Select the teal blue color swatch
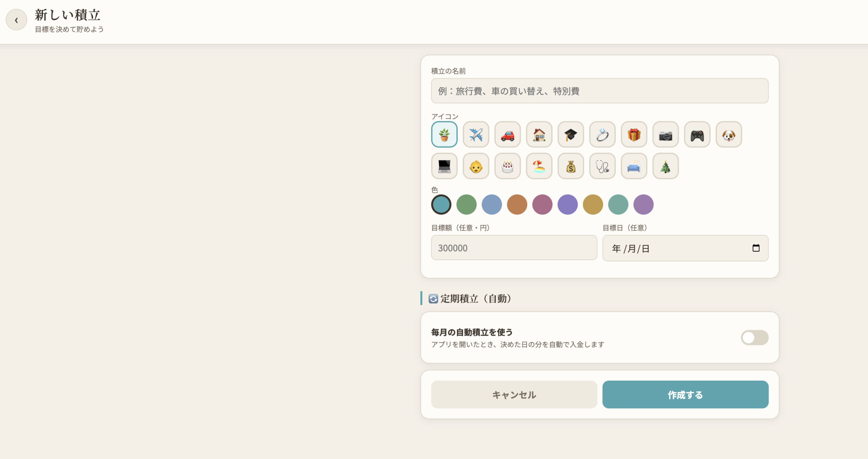 [441, 204]
